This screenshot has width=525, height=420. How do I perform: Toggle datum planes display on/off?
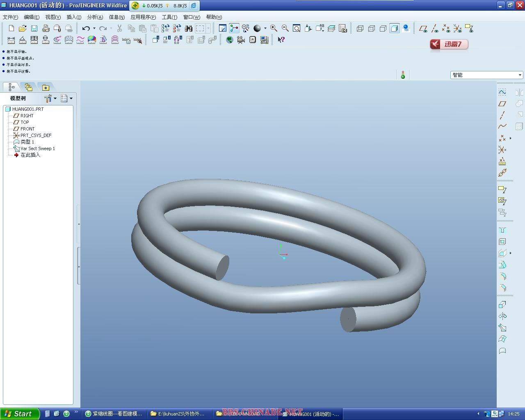click(423, 28)
